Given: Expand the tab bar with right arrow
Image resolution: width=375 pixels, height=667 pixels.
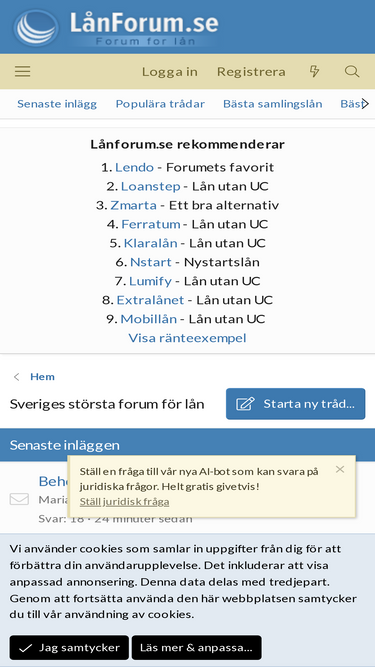Looking at the screenshot, I should 365,104.
